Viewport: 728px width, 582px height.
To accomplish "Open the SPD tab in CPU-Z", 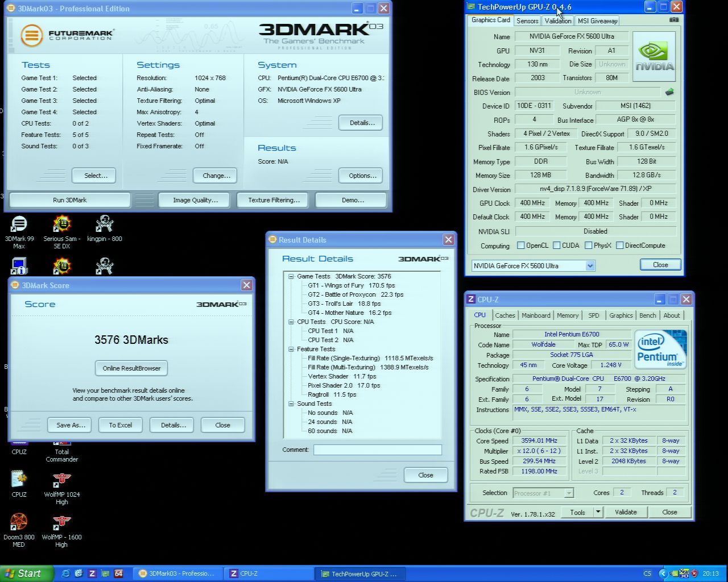I will (593, 315).
